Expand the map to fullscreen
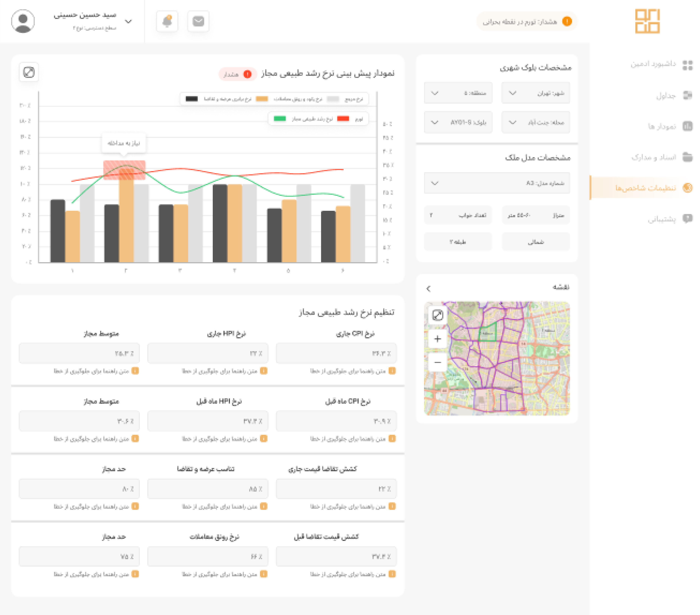The width and height of the screenshot is (700, 615). [437, 315]
